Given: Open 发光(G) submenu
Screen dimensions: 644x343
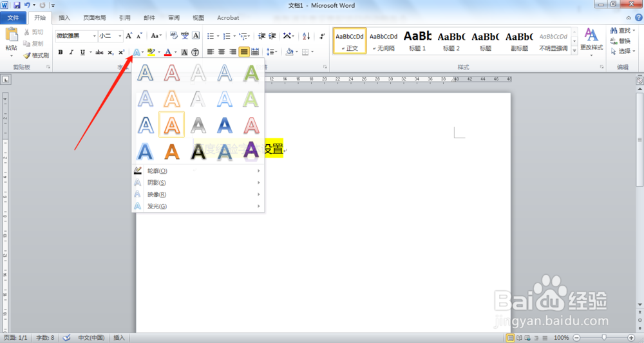Looking at the screenshot, I should coord(198,206).
